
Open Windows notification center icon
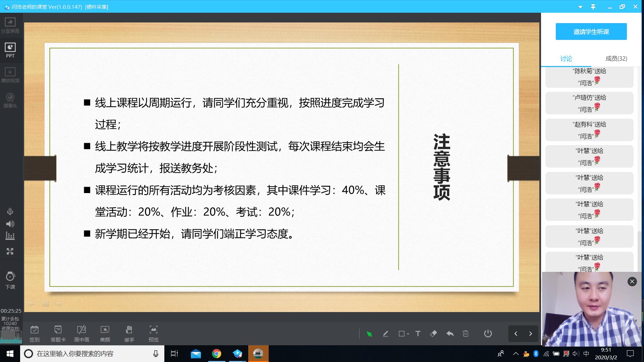(x=630, y=354)
